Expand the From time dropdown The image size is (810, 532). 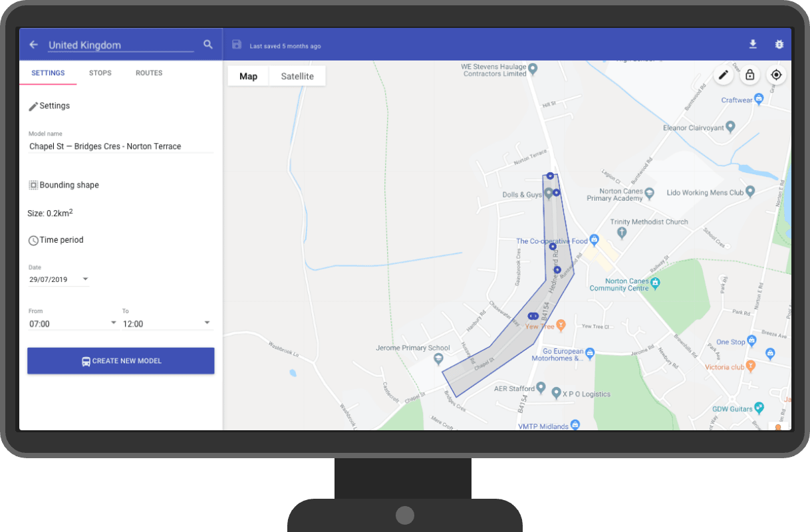tap(73, 323)
